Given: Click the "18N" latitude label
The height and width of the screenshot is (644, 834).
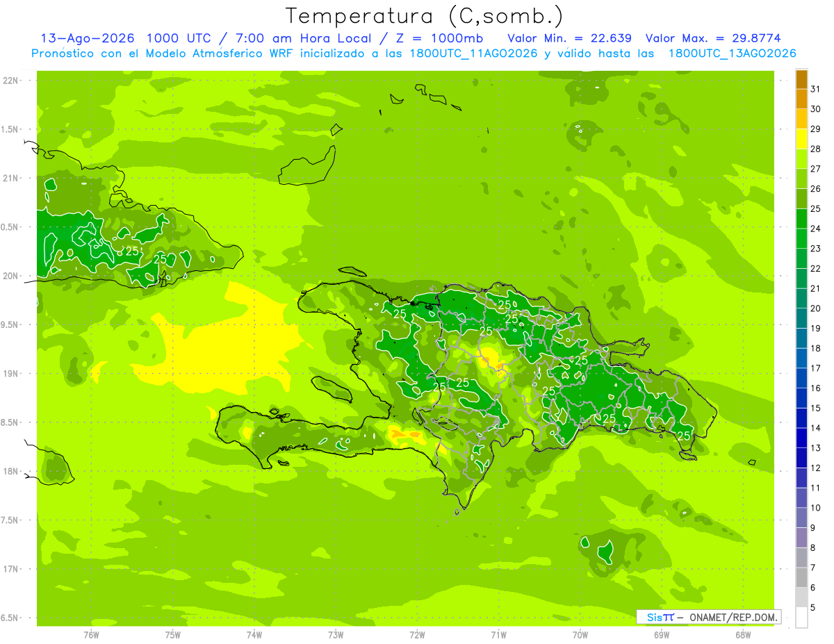Looking at the screenshot, I should coord(11,471).
